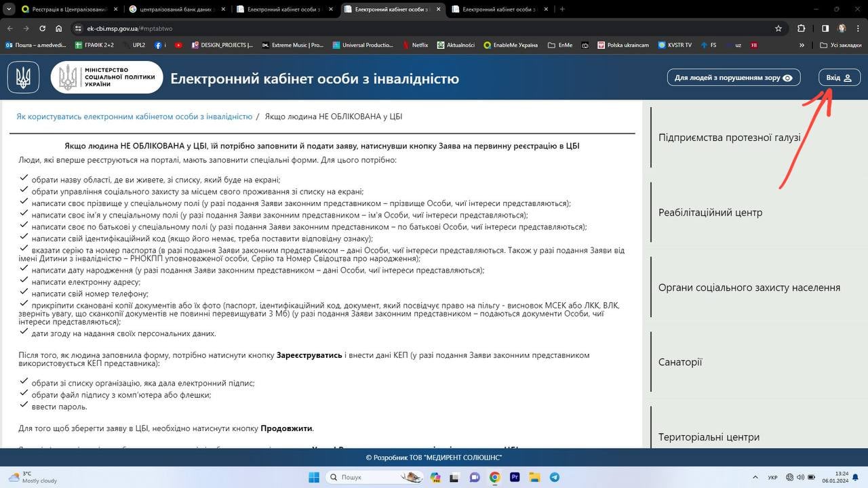Viewport: 868px width, 488px height.
Task: Toggle vision-impaired mode 'Для людей з порушенням зору'
Action: coord(733,77)
